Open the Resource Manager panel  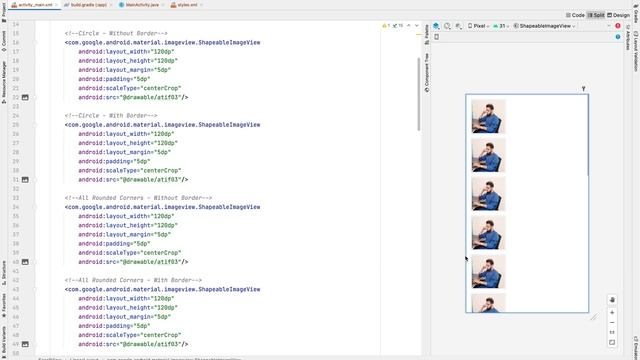[x=4, y=82]
